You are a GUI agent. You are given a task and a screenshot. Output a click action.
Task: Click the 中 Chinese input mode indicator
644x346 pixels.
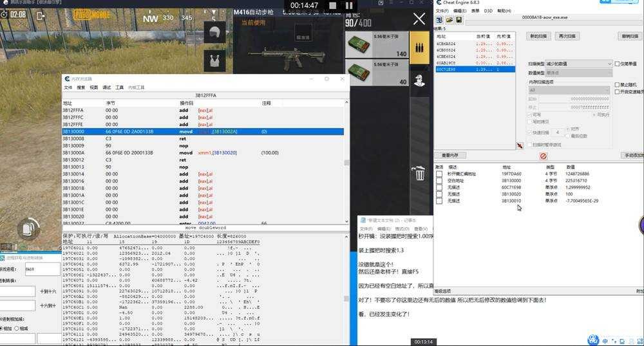(x=605, y=341)
